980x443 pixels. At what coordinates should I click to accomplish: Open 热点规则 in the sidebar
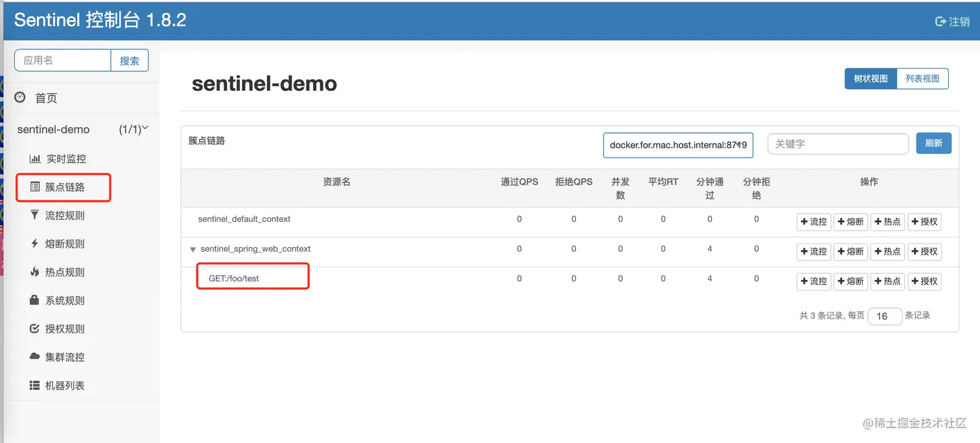coord(65,272)
